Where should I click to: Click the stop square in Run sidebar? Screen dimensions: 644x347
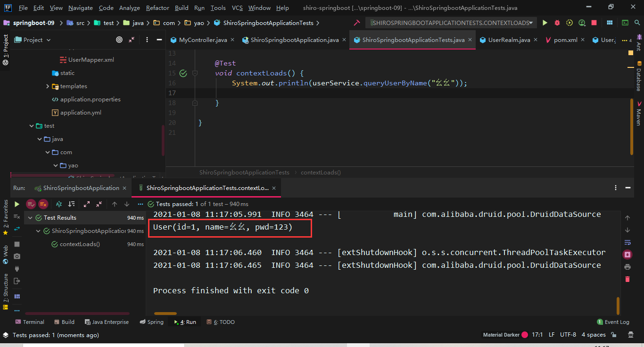[17, 244]
